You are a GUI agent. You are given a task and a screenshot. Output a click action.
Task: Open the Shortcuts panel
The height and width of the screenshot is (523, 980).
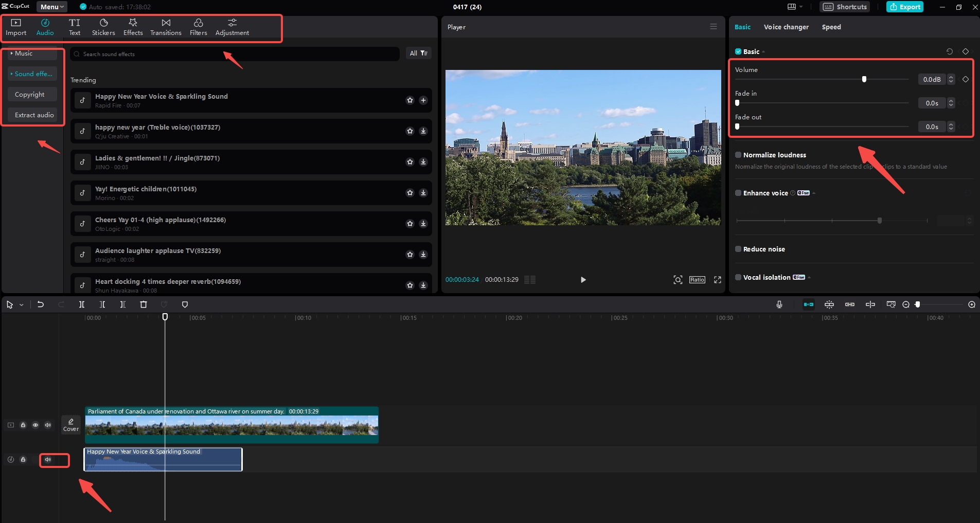(x=844, y=7)
